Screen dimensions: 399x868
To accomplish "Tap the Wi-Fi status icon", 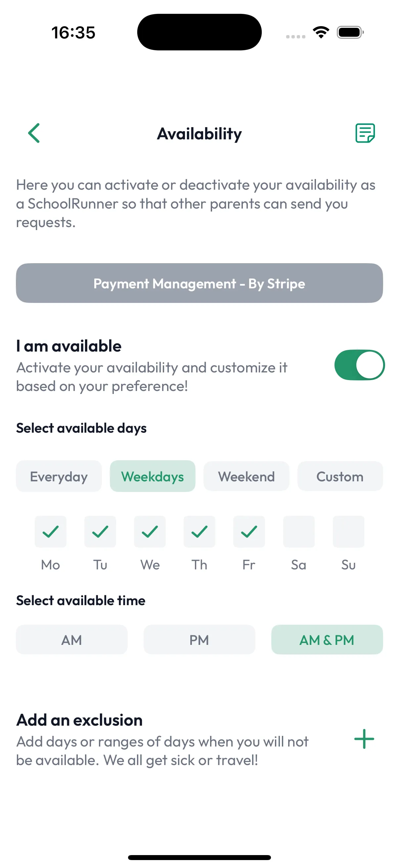I will click(x=321, y=32).
